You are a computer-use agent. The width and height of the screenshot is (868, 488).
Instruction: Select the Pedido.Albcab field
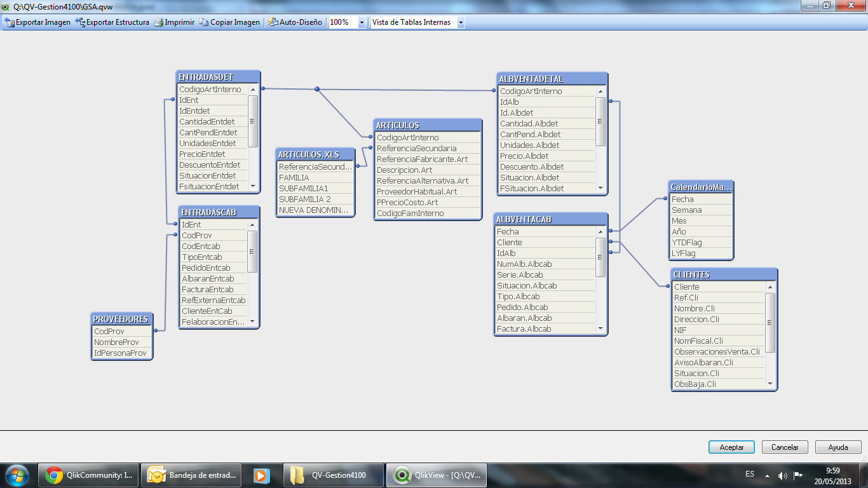coord(545,308)
